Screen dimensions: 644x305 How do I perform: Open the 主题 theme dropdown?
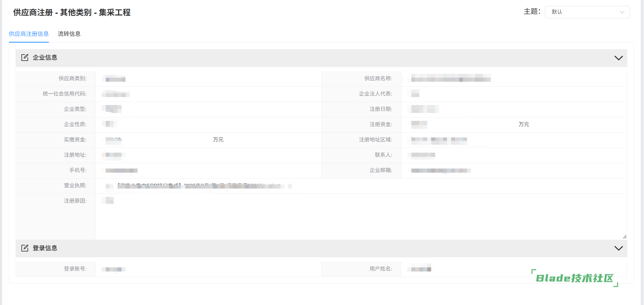(587, 12)
